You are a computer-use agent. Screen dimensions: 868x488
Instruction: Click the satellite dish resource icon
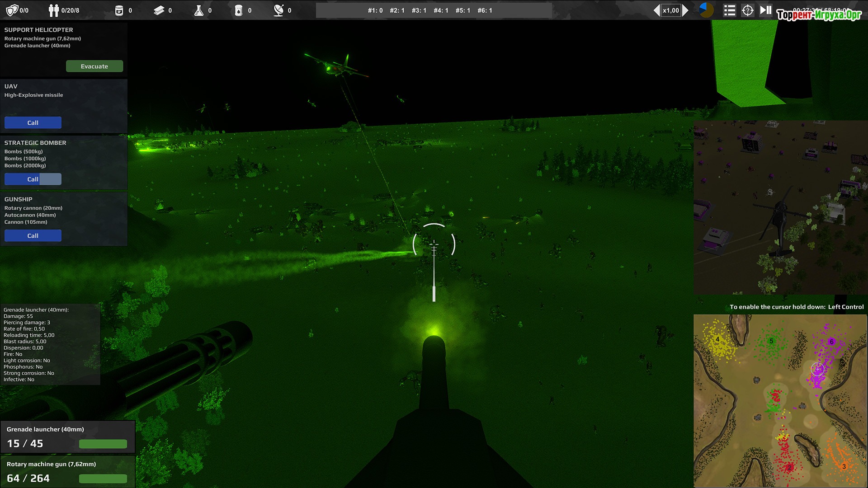click(278, 10)
